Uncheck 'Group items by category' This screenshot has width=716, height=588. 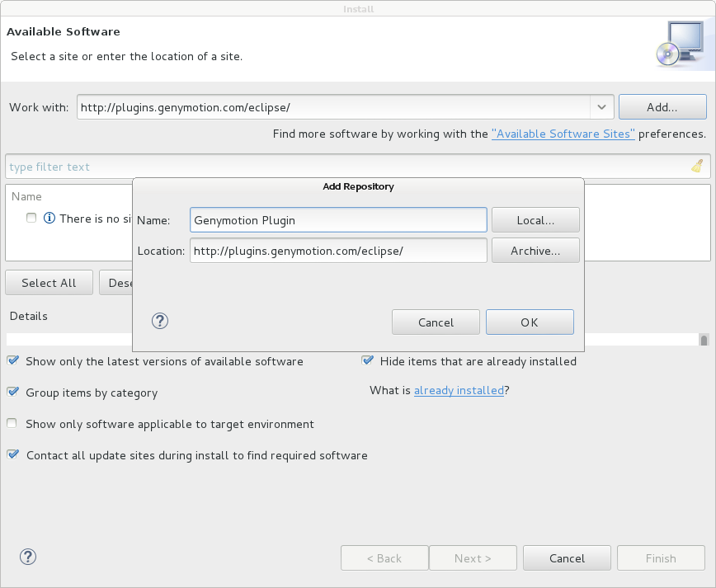pos(13,393)
